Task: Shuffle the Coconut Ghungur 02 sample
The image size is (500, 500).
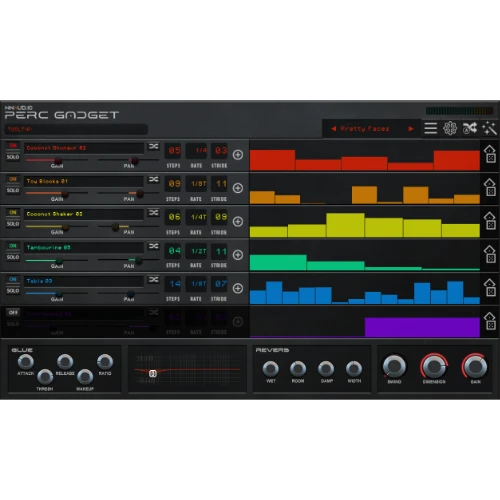Action: coord(153,146)
